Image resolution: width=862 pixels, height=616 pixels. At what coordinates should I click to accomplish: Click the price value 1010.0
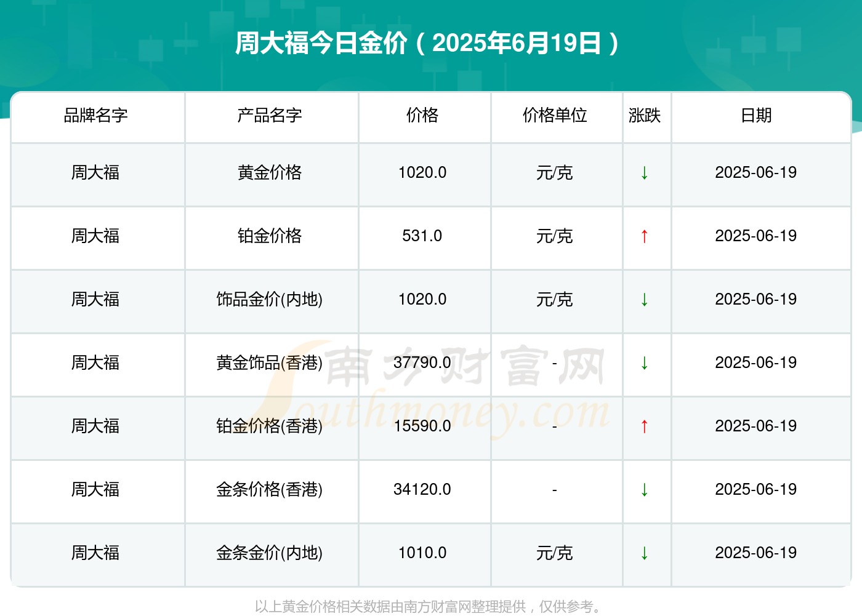click(x=422, y=553)
